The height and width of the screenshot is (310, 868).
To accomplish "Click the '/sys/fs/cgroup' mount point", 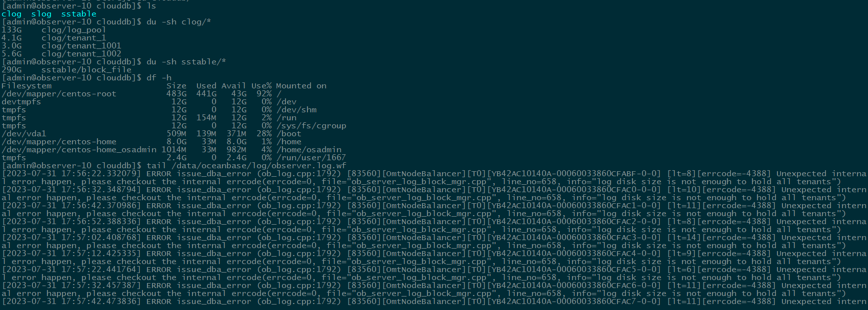I will click(x=311, y=126).
